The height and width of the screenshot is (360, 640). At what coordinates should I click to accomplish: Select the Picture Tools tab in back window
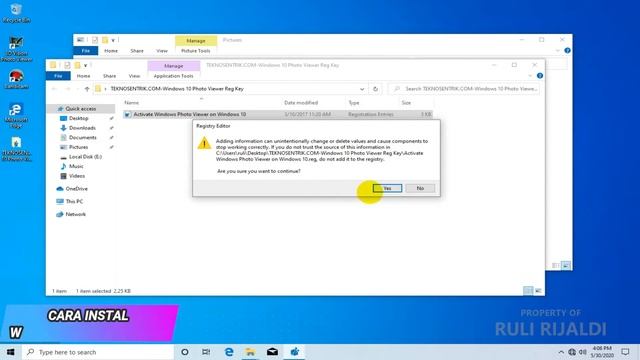click(x=196, y=51)
